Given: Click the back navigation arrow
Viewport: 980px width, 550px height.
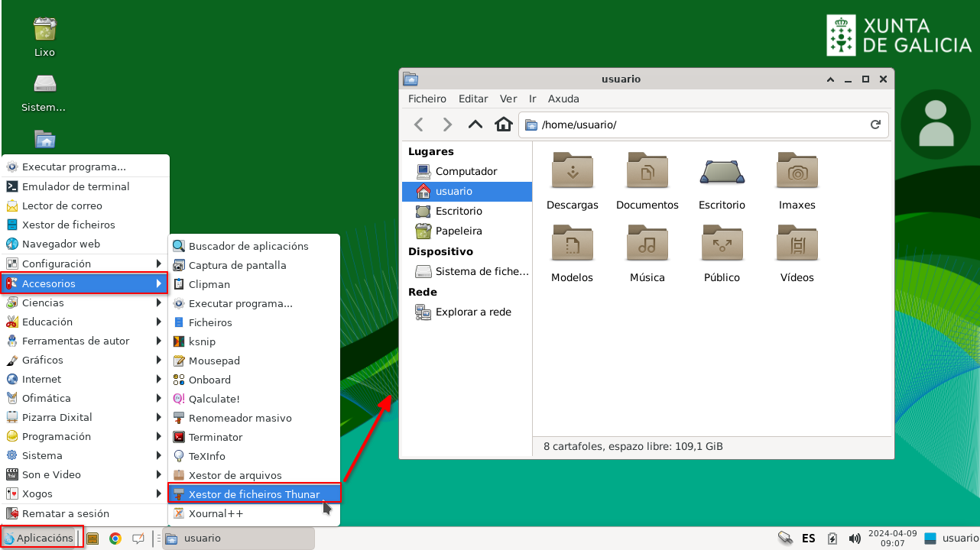Looking at the screenshot, I should coord(419,125).
